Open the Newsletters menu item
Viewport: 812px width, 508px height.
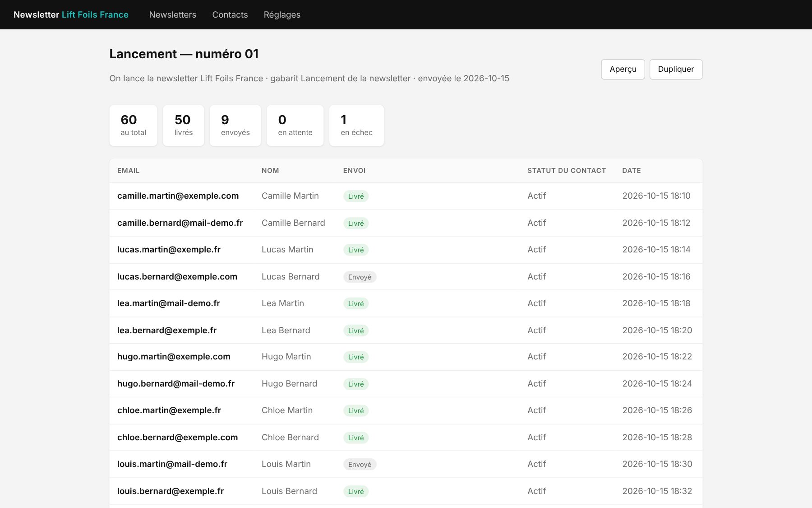(172, 14)
